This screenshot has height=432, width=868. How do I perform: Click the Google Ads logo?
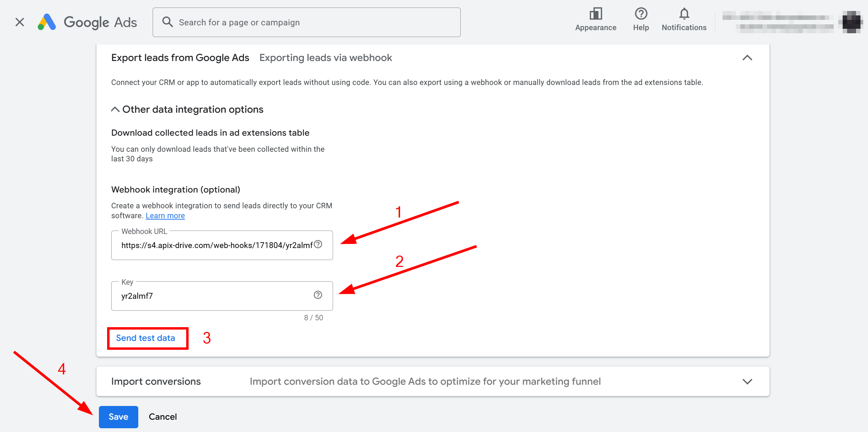click(87, 22)
